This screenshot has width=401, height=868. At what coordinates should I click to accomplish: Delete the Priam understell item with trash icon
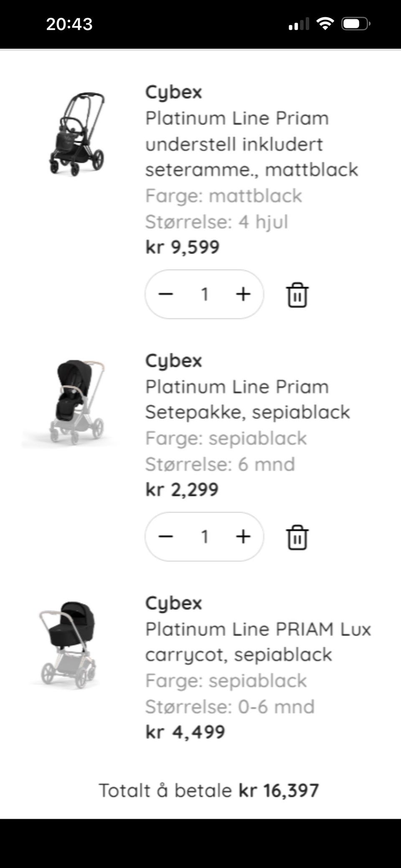coord(297,295)
